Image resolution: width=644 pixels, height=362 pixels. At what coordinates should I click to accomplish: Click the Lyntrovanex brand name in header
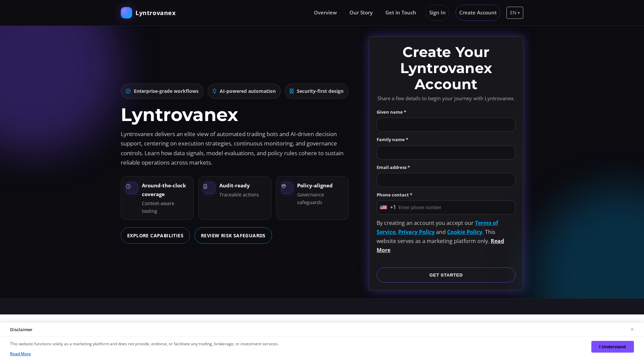[x=156, y=13]
